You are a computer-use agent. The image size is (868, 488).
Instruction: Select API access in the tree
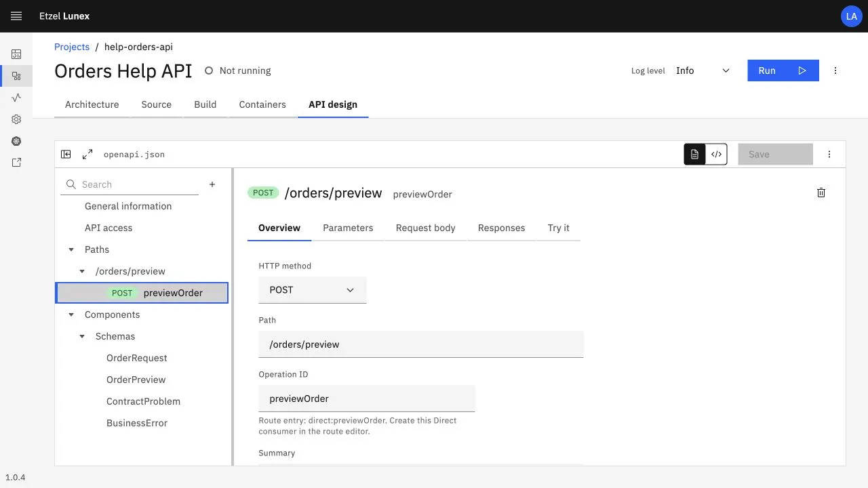pos(108,228)
